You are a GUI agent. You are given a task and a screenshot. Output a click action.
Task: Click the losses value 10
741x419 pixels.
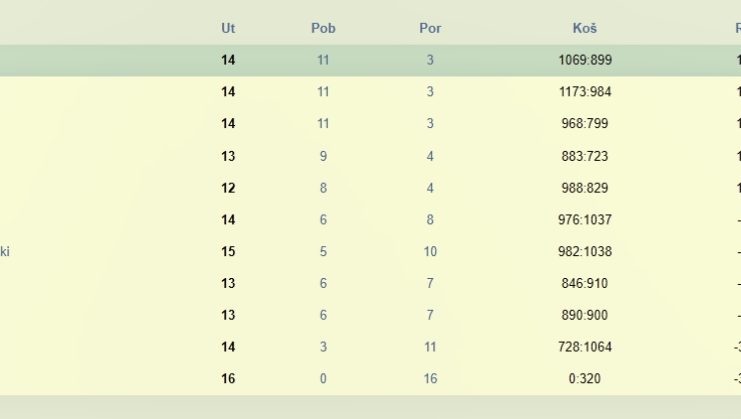[x=430, y=251]
